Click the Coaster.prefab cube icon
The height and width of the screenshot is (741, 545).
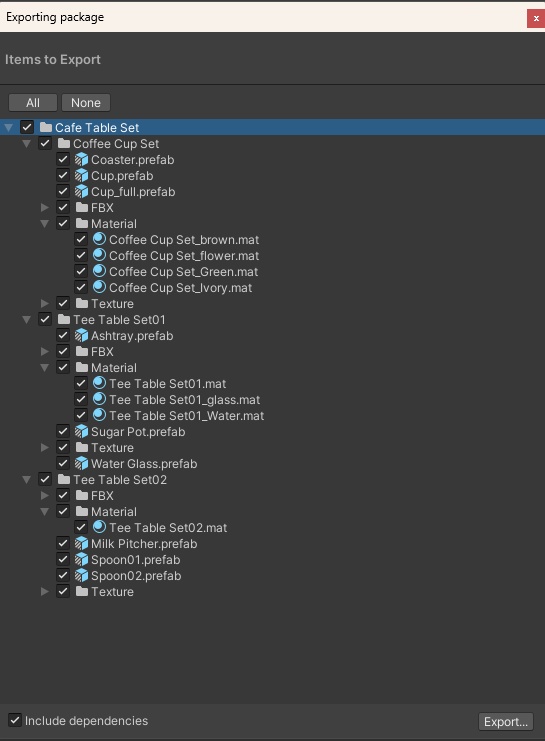(x=81, y=160)
